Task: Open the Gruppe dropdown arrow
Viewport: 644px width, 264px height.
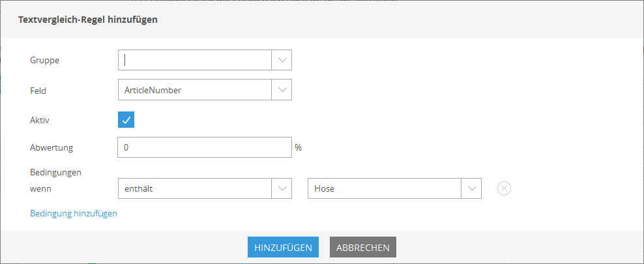Action: (x=282, y=60)
